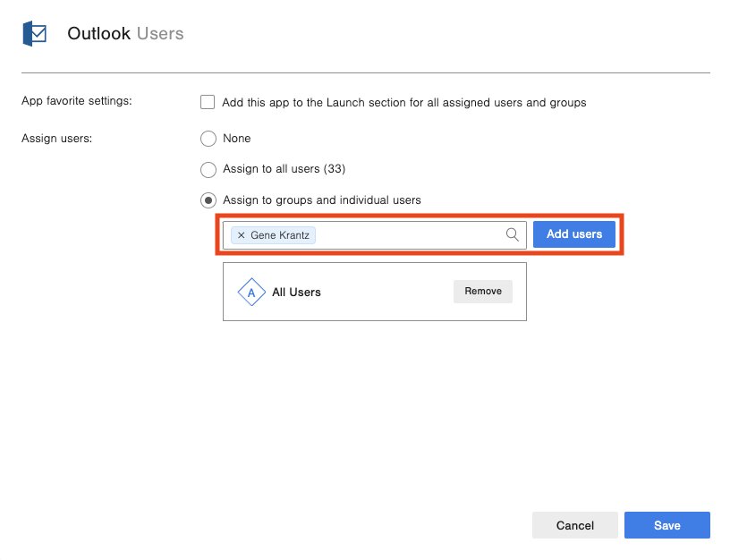Enable the add app to Launch section checkbox

coord(208,102)
